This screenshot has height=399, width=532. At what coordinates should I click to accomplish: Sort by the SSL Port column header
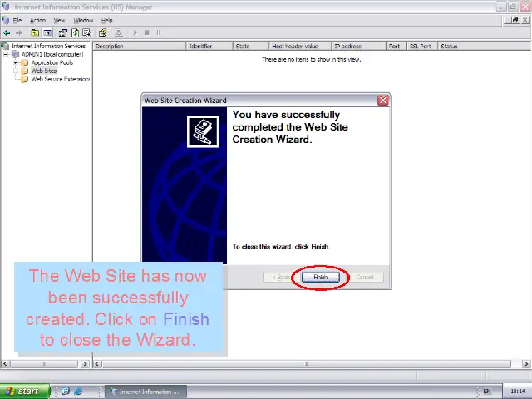coord(422,47)
